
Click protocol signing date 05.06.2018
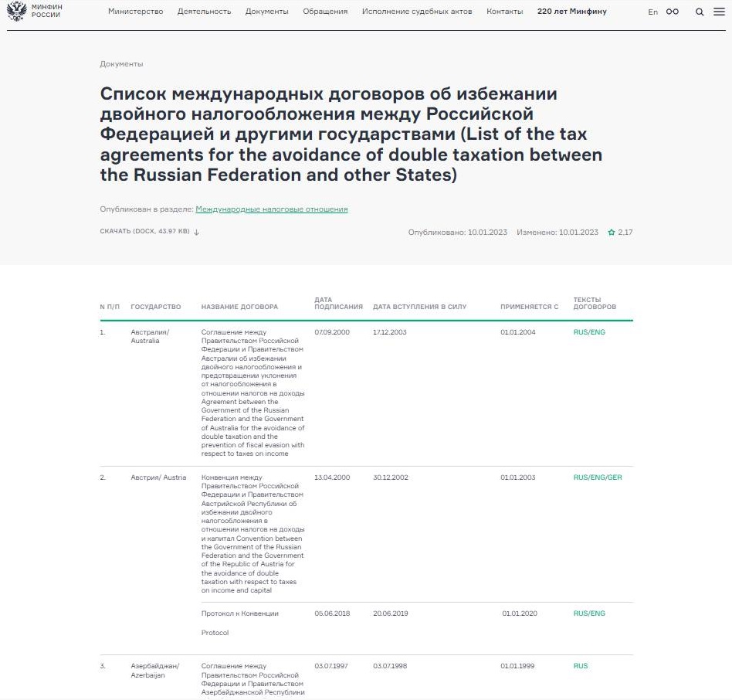pyautogui.click(x=332, y=613)
